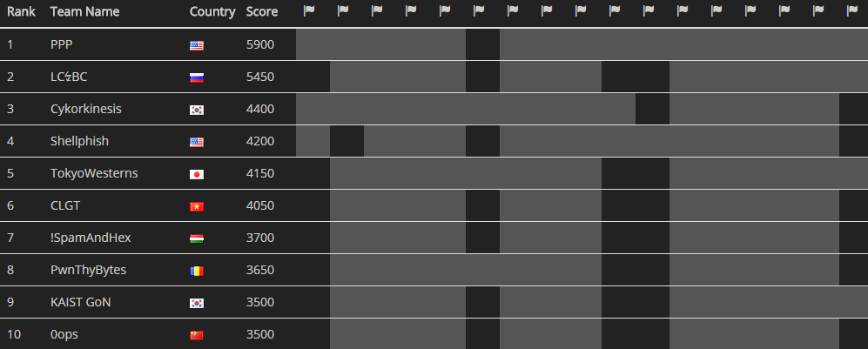This screenshot has width=868, height=349.
Task: Click the Team Name column header
Action: click(x=85, y=12)
